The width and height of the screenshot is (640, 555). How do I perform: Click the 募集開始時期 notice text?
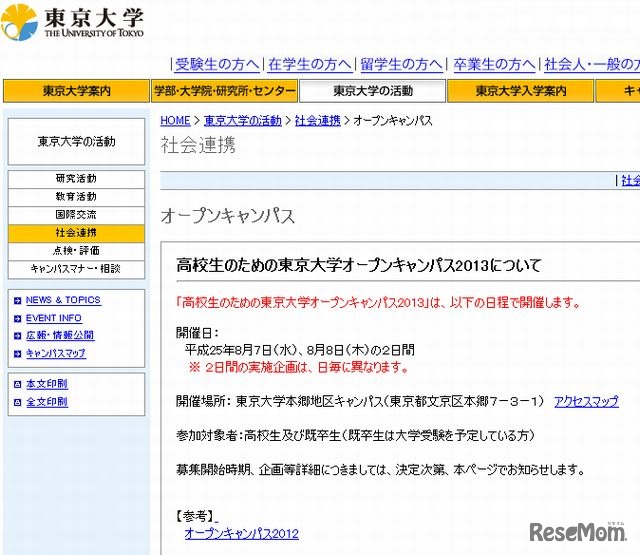click(380, 470)
